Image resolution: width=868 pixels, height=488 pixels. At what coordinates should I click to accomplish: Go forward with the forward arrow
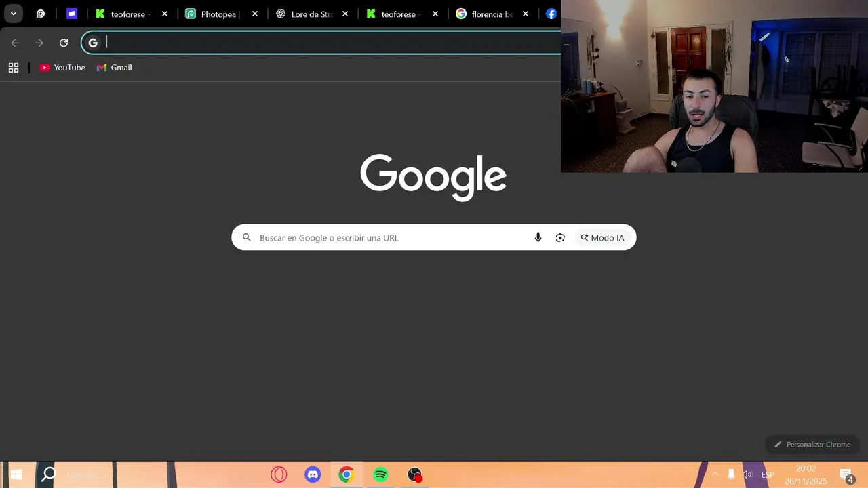(x=39, y=43)
